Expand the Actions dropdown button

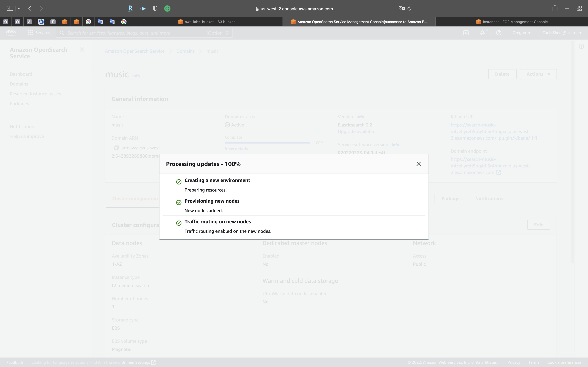[538, 74]
